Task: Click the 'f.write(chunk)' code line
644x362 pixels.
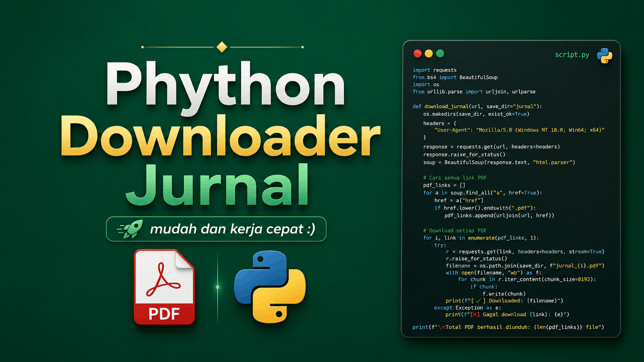Action: [x=504, y=294]
